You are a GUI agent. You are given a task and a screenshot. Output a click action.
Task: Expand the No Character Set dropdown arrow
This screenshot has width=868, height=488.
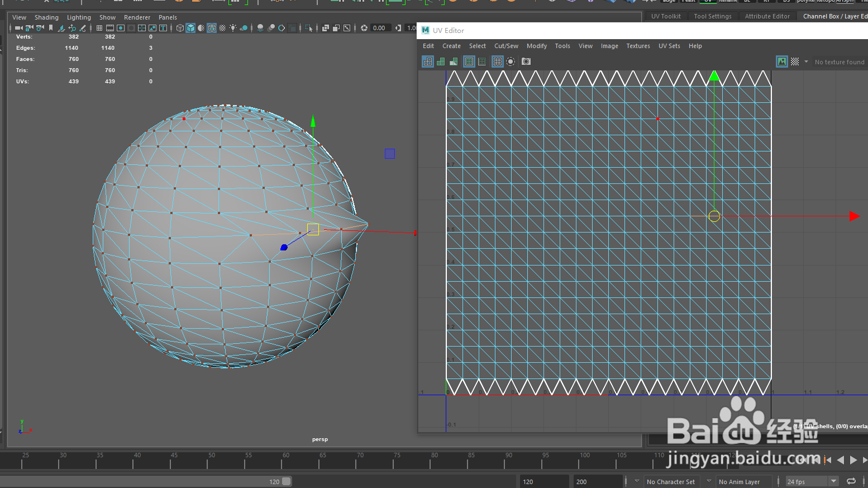pos(637,481)
